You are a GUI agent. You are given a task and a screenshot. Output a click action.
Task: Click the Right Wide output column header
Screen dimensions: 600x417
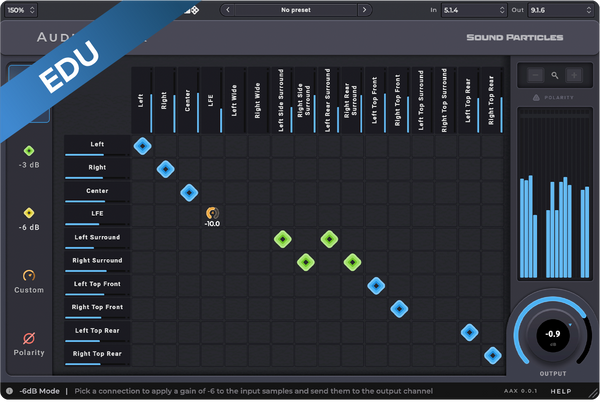click(258, 100)
